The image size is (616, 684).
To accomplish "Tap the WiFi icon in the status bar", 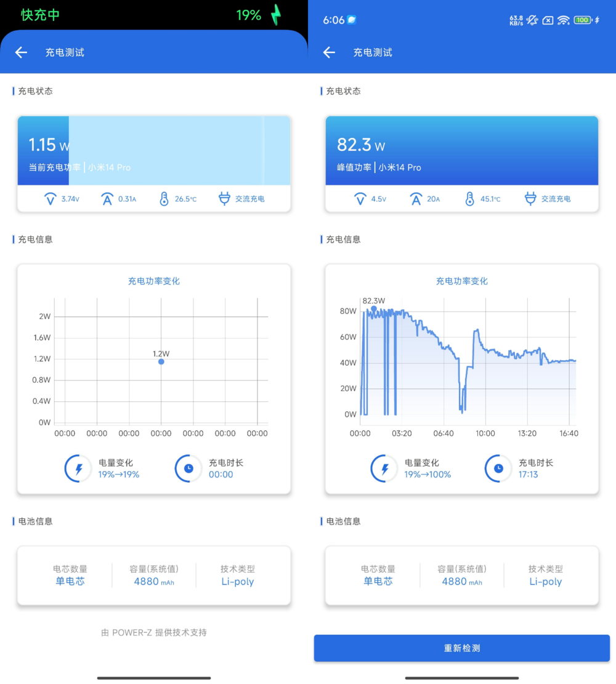I will 563,20.
